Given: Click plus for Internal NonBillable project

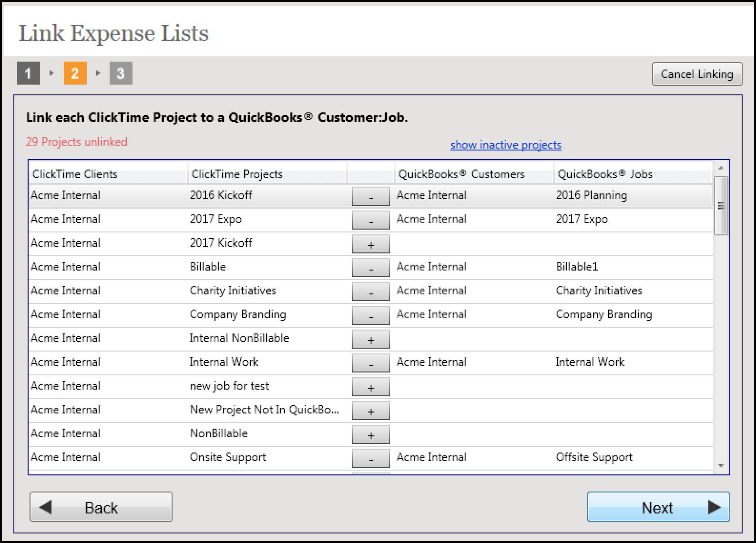Looking at the screenshot, I should pos(370,339).
